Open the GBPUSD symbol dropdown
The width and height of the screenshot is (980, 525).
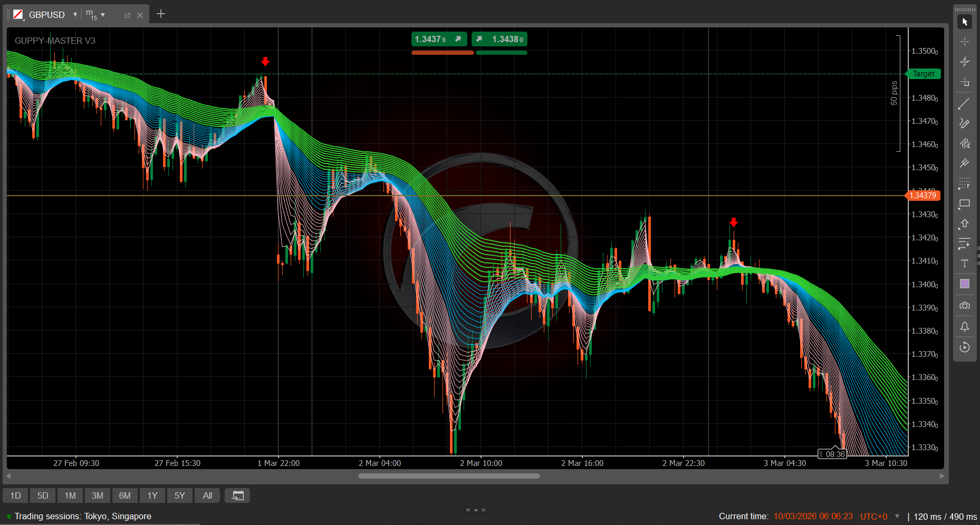pos(75,15)
